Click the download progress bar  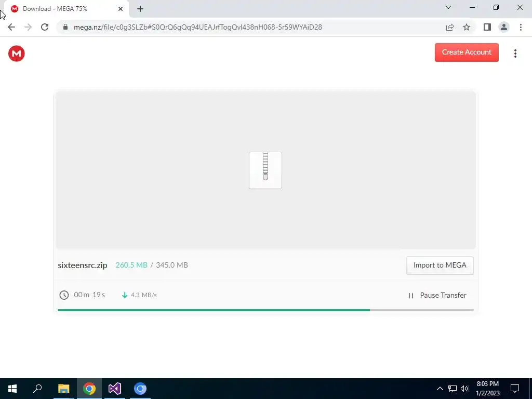coord(265,310)
